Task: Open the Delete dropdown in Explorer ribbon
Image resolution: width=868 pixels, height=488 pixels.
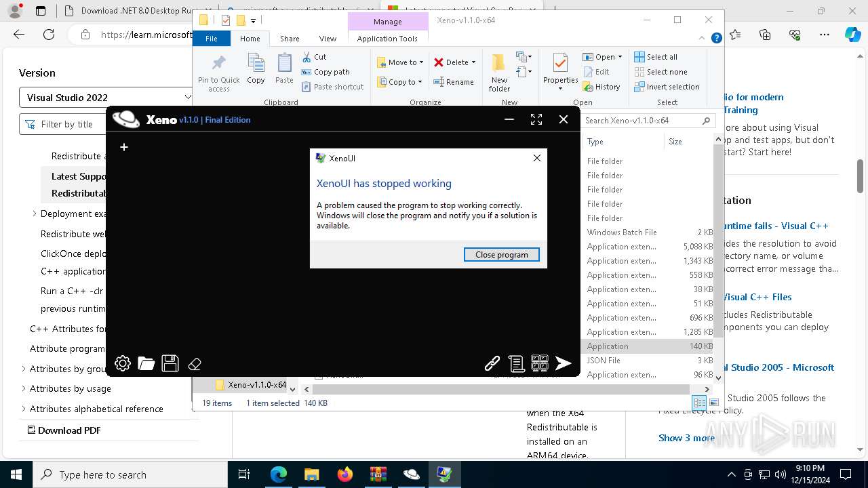Action: pos(455,62)
